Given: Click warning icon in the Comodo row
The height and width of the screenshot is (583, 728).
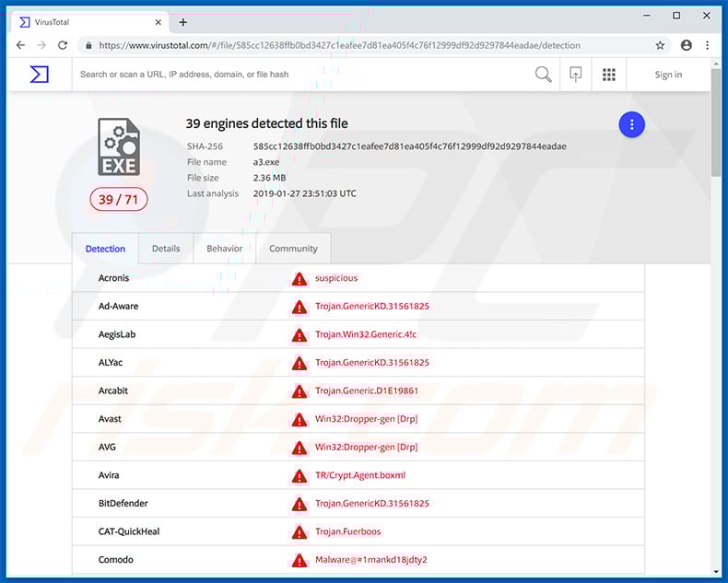Looking at the screenshot, I should pyautogui.click(x=299, y=560).
